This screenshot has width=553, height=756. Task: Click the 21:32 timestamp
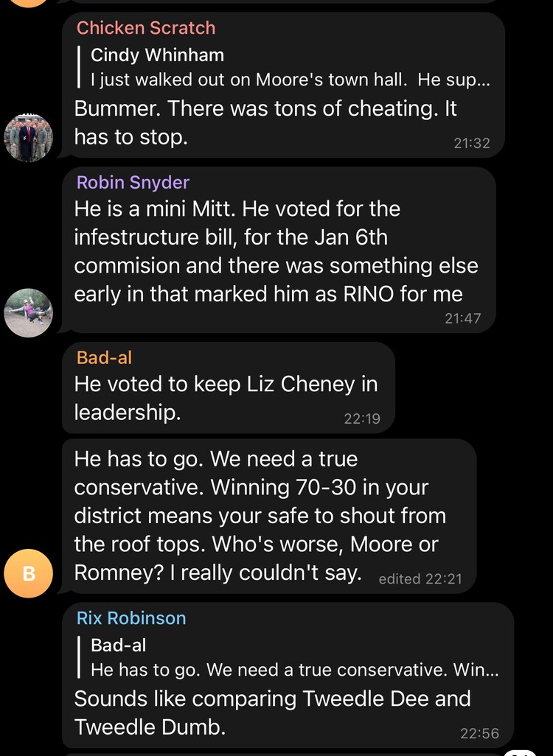472,143
